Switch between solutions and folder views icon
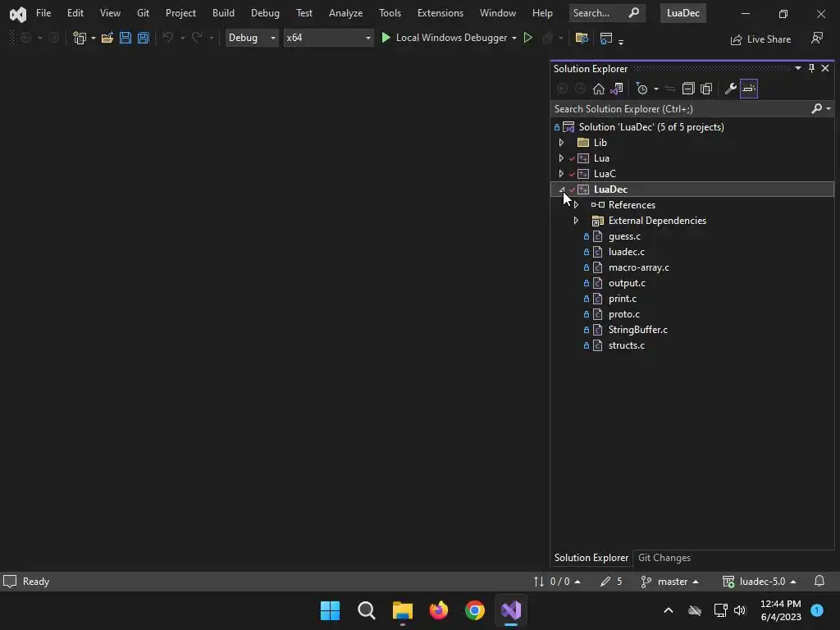The height and width of the screenshot is (630, 840). 617,89
